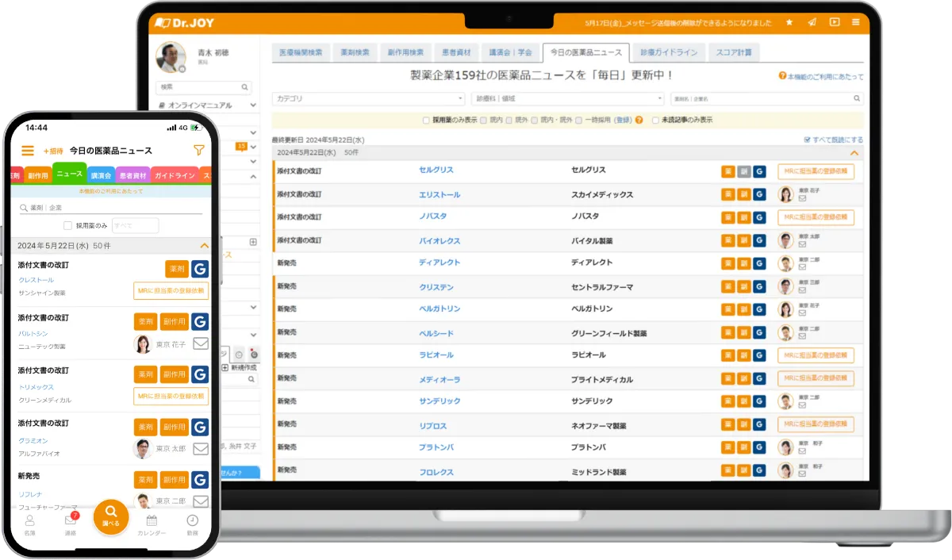This screenshot has height=560, width=952.
Task: Click the 薬剤｜企業 search field on phone
Action: pos(111,208)
